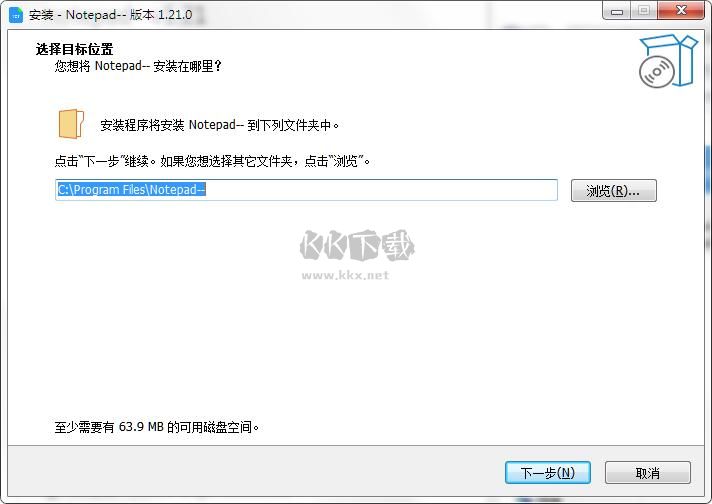Click the yellow folder icon
Viewport: 712px width, 504px height.
71,124
